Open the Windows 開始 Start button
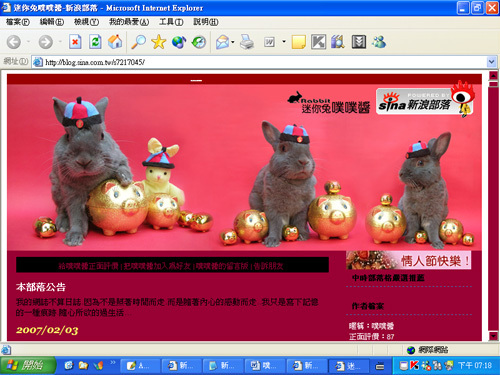This screenshot has width=500, height=375. pyautogui.click(x=28, y=365)
